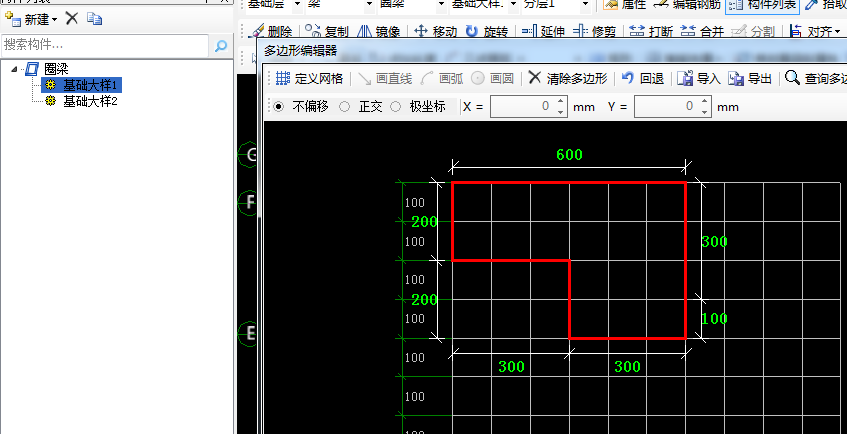Click the 旋转 rotate tool
Screen dimensions: 847x434
[x=487, y=31]
